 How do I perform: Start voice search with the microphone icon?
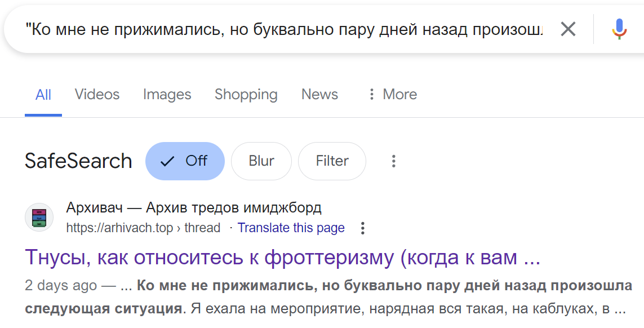pos(619,29)
